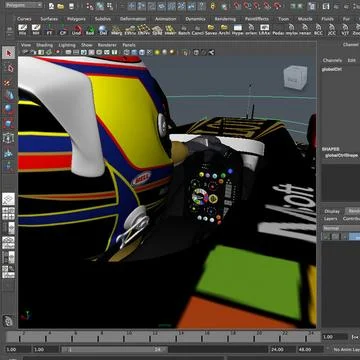The width and height of the screenshot is (360, 360).
Task: Click the Hype shelf icon
Action: click(x=238, y=29)
